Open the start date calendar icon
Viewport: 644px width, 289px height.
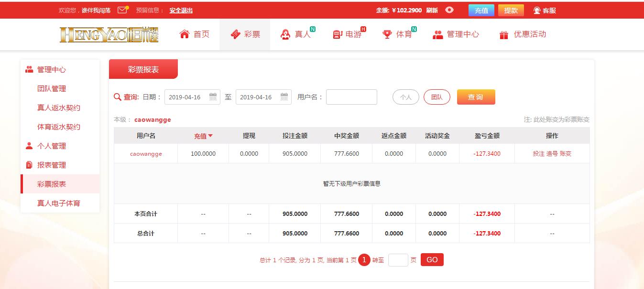click(213, 97)
